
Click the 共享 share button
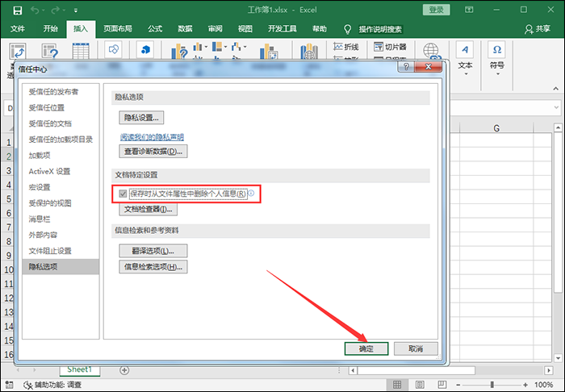point(538,29)
